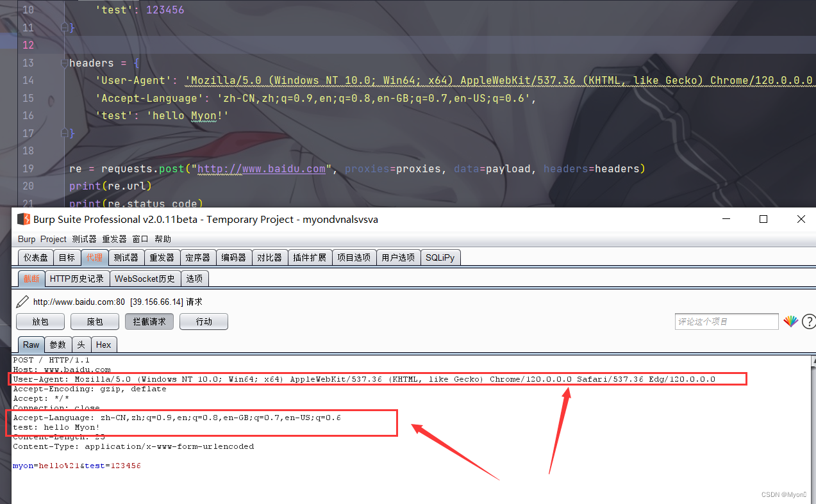Open the 测试器 menu in the menu bar
Screen dimensions: 816x504
[84, 239]
